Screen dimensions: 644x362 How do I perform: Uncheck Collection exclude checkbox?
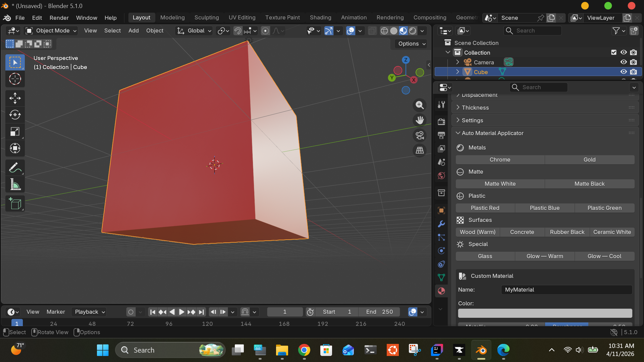click(614, 52)
